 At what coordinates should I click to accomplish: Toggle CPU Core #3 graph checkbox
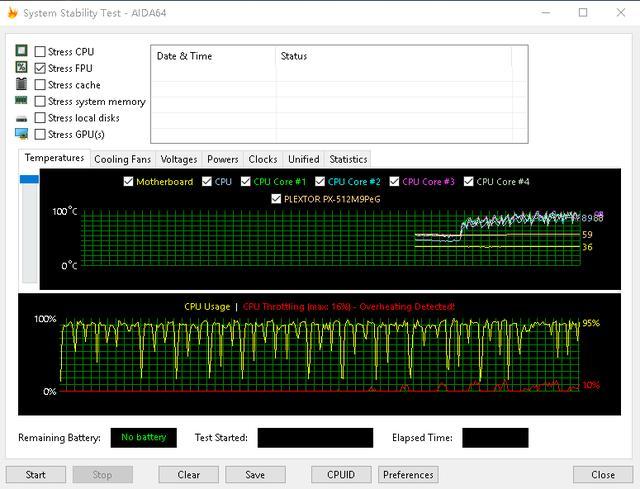point(394,181)
